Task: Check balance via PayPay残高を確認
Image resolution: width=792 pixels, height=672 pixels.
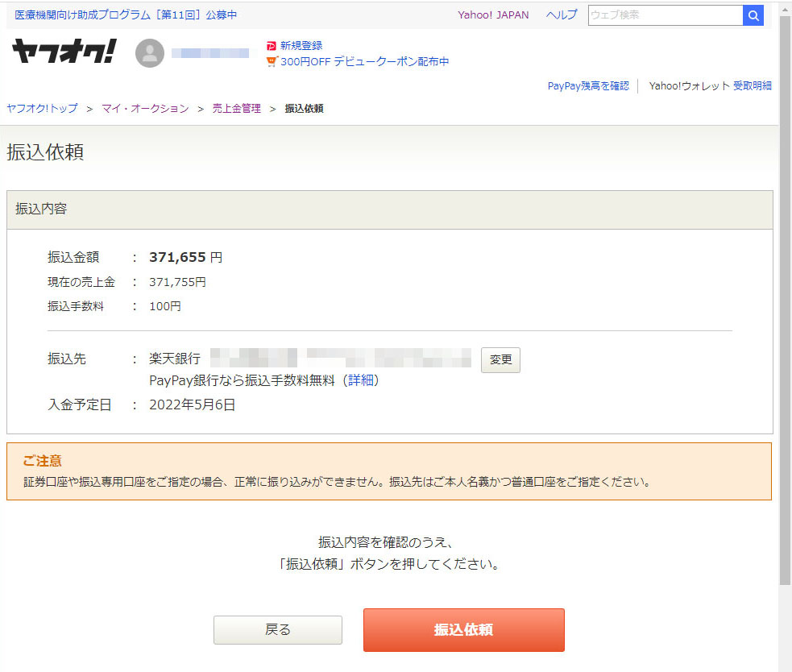Action: point(588,86)
